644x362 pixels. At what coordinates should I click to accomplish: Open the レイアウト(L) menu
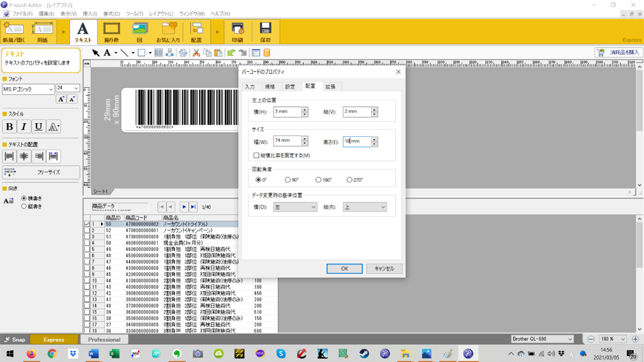click(x=161, y=14)
